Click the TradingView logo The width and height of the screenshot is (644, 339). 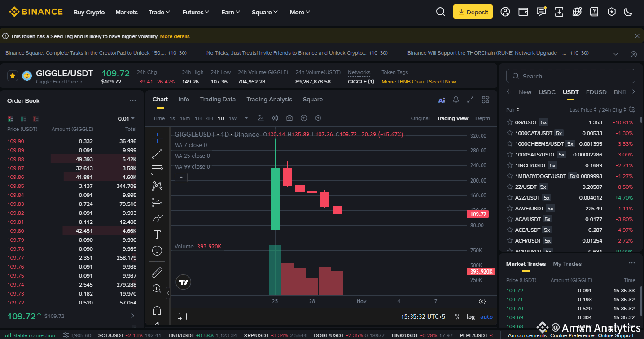pyautogui.click(x=183, y=282)
